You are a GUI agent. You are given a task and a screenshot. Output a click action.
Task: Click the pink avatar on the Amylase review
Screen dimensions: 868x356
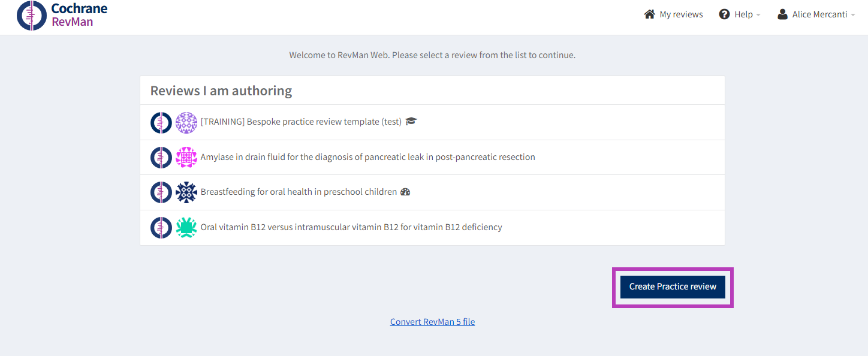[186, 158]
